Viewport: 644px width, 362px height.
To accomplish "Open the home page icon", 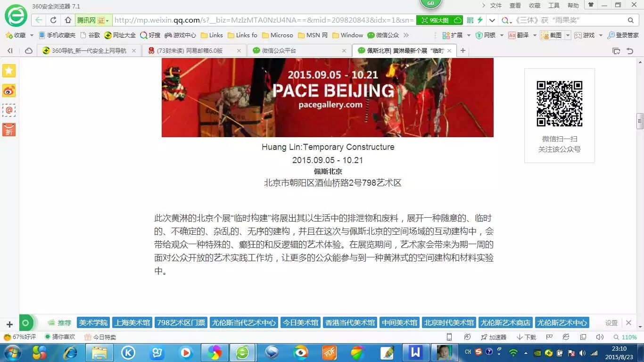I will click(68, 20).
